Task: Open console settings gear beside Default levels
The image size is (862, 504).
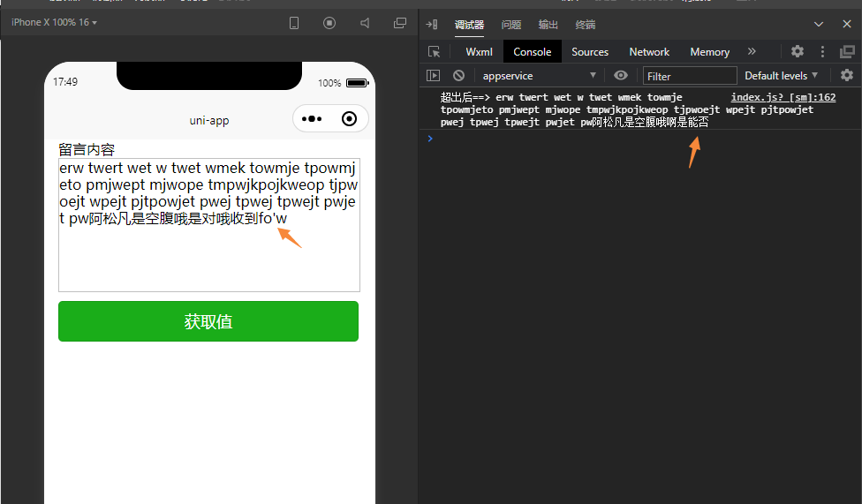Action: tap(847, 75)
